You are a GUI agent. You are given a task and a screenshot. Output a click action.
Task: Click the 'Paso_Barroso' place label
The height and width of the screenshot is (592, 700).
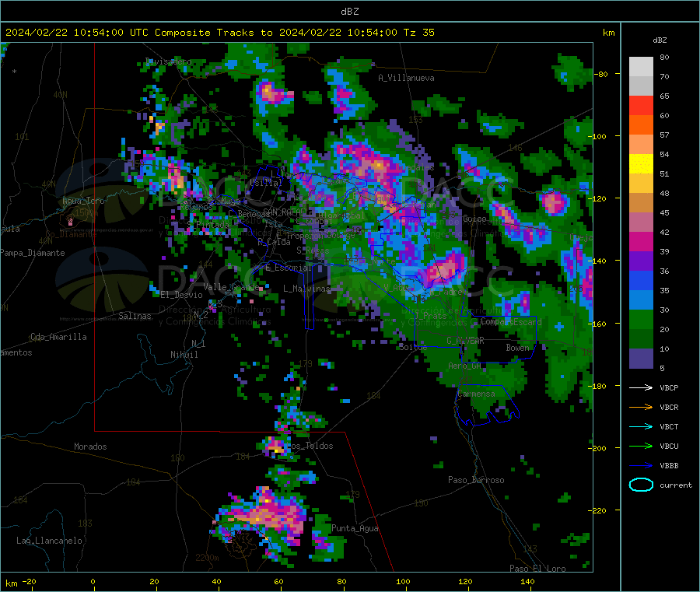coord(476,480)
